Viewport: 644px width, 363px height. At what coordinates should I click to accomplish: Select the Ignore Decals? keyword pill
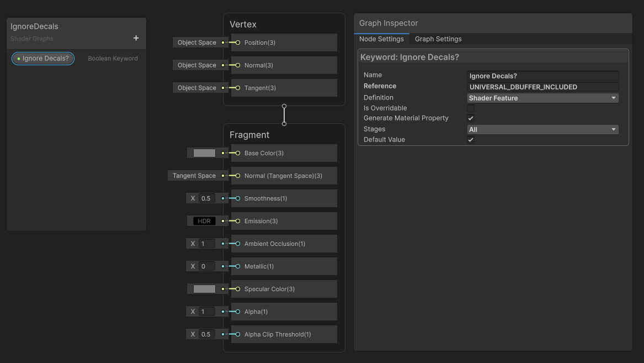pos(42,58)
